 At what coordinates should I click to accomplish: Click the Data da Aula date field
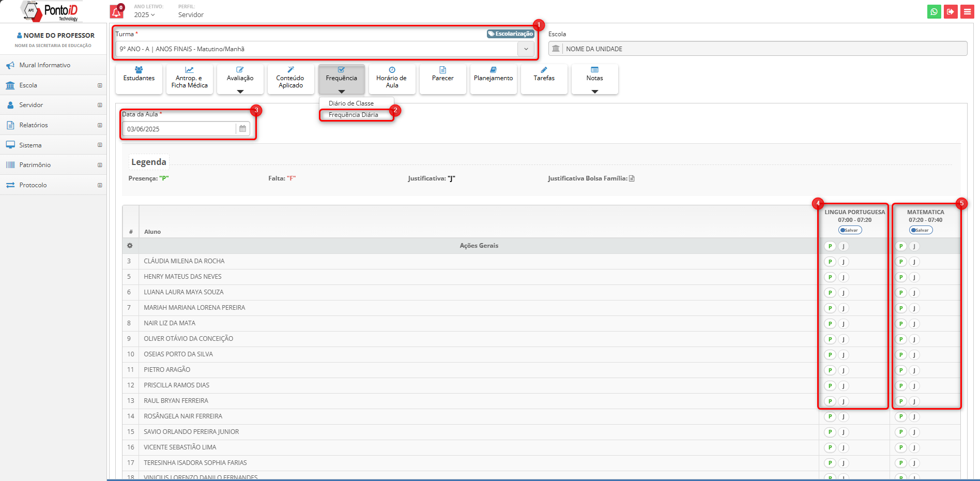(179, 129)
